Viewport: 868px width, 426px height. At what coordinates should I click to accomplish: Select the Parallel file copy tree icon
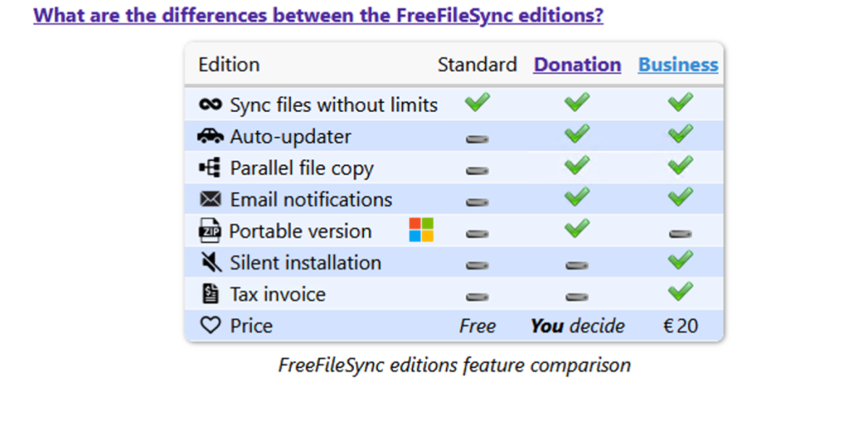pos(211,167)
